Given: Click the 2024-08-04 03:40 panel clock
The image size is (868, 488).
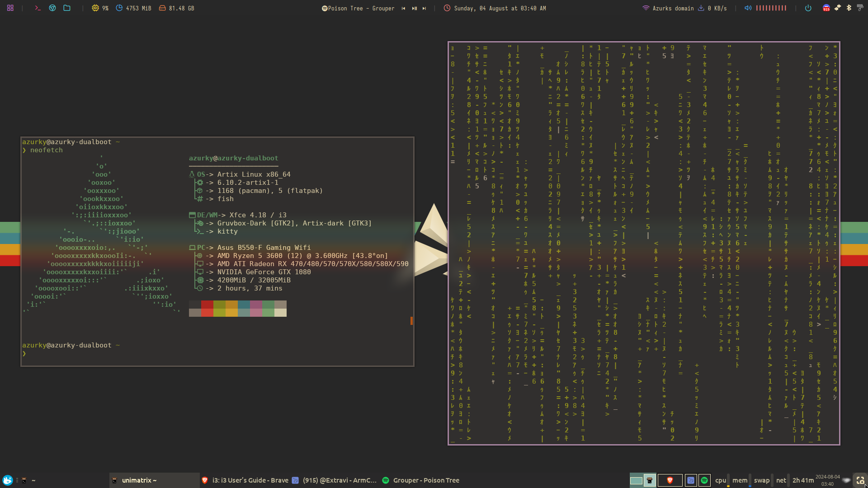Looking at the screenshot, I should pos(828,480).
